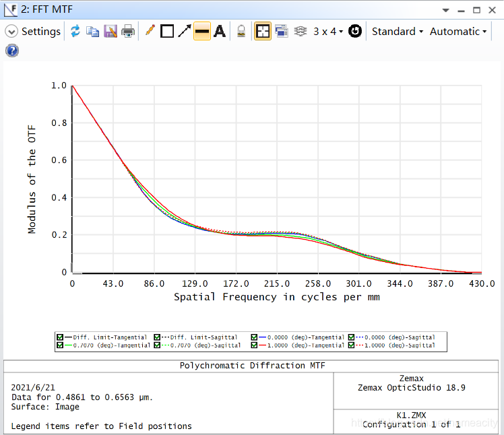Viewport: 504px width, 435px height.
Task: Click the 2021/6/21 date text
Action: pyautogui.click(x=33, y=387)
